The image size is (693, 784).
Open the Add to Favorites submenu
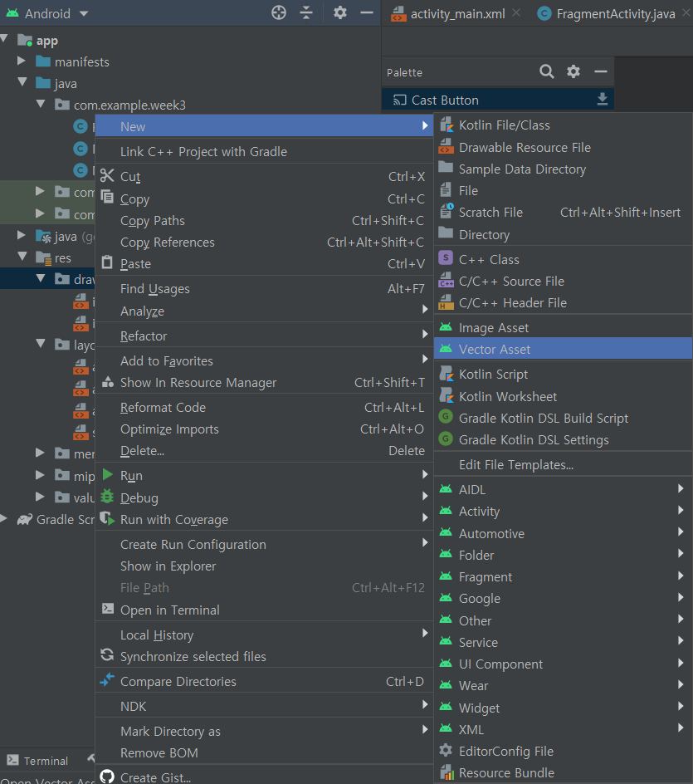(x=264, y=360)
